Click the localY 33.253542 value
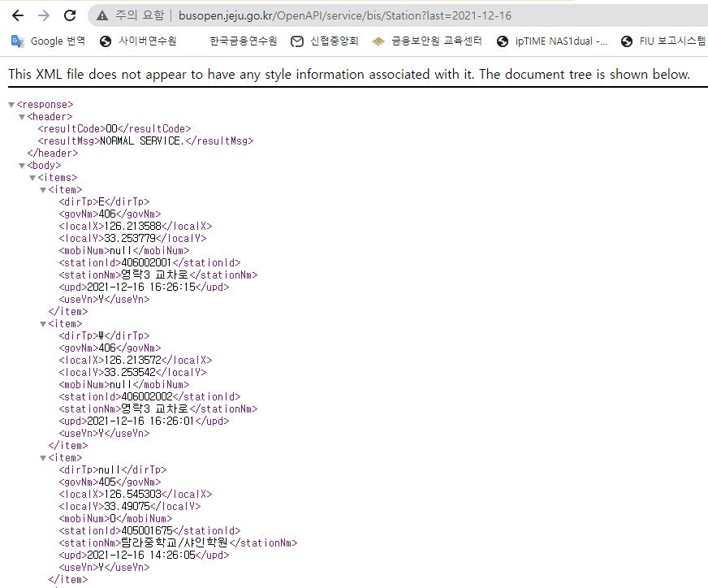Screen dimensions: 708x588 [x=130, y=373]
